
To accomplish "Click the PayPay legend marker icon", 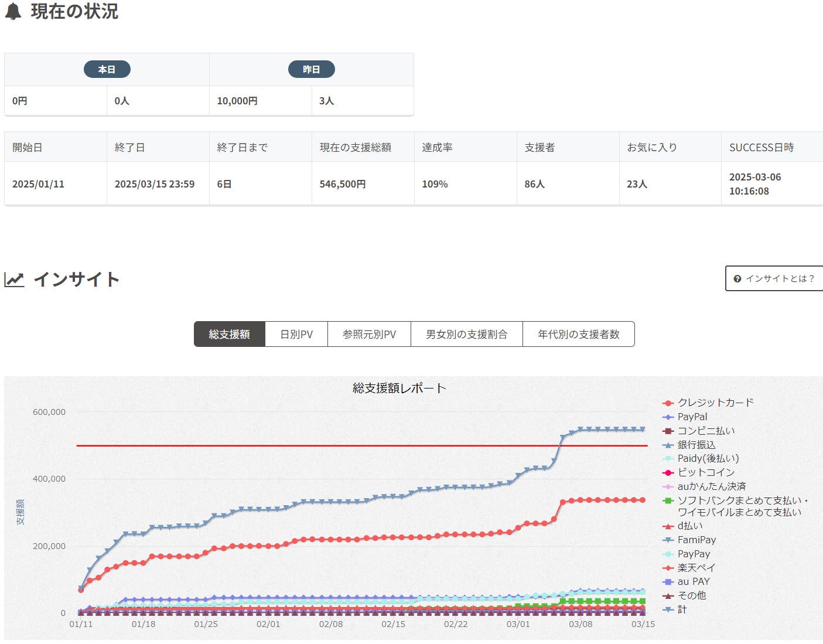I will [x=668, y=554].
